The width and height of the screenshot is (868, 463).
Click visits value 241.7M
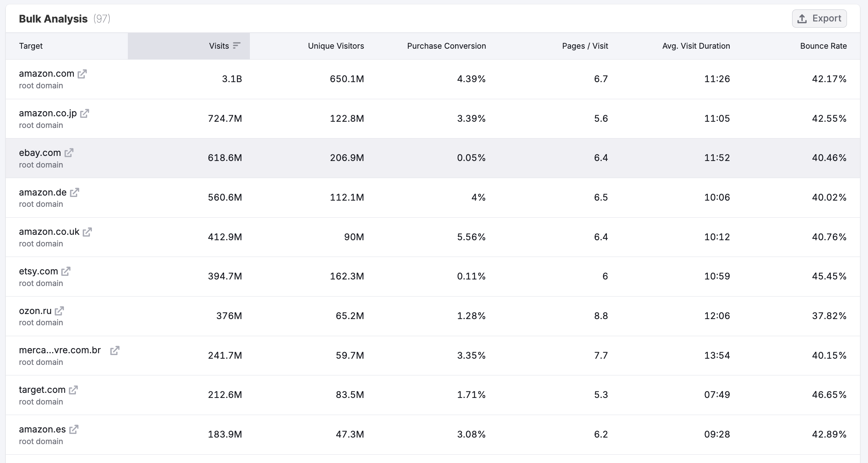coord(225,355)
